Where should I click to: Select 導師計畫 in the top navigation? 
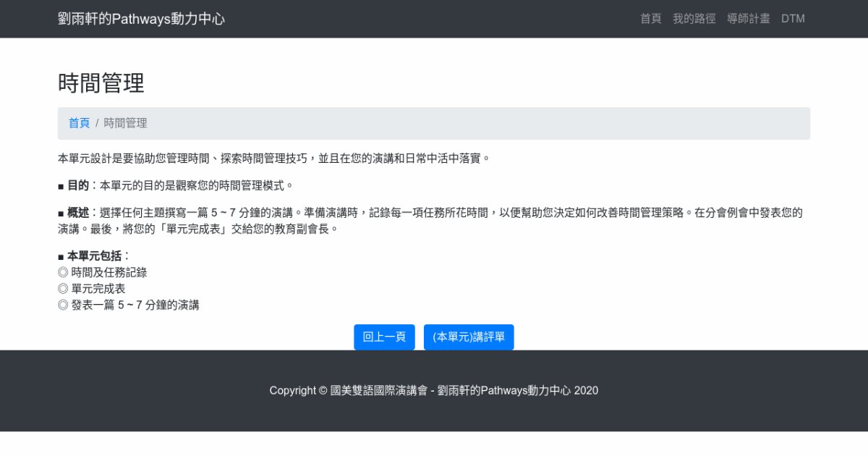click(x=748, y=19)
